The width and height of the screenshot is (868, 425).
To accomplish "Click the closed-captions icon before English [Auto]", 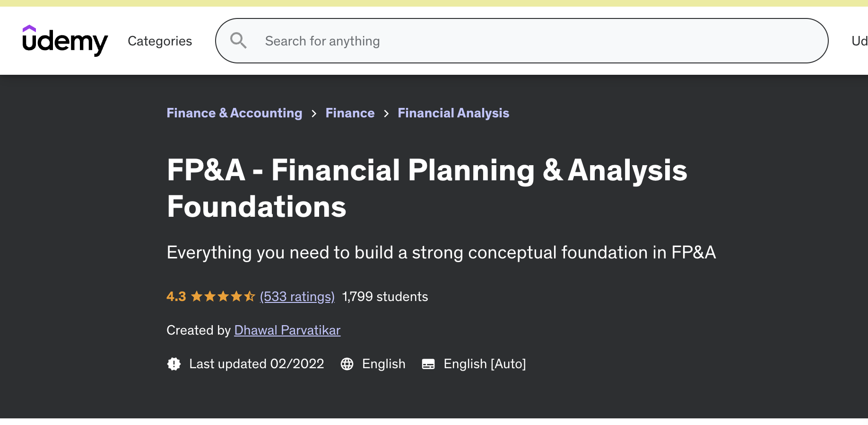I will (428, 364).
